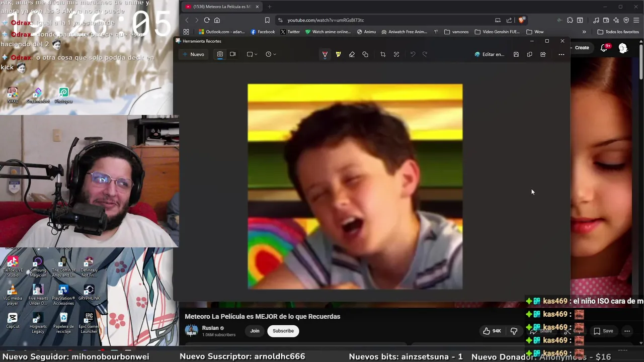Bookmark this page in address bar
Viewport: 644px width, 362px height.
267,20
